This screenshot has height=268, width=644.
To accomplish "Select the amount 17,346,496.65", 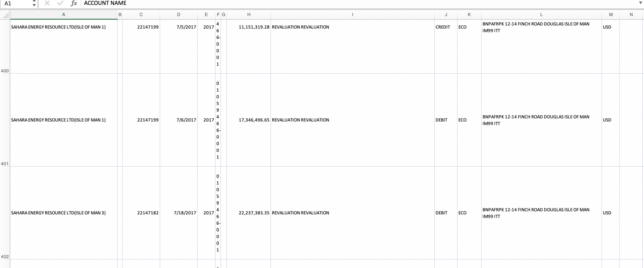I will click(x=249, y=120).
